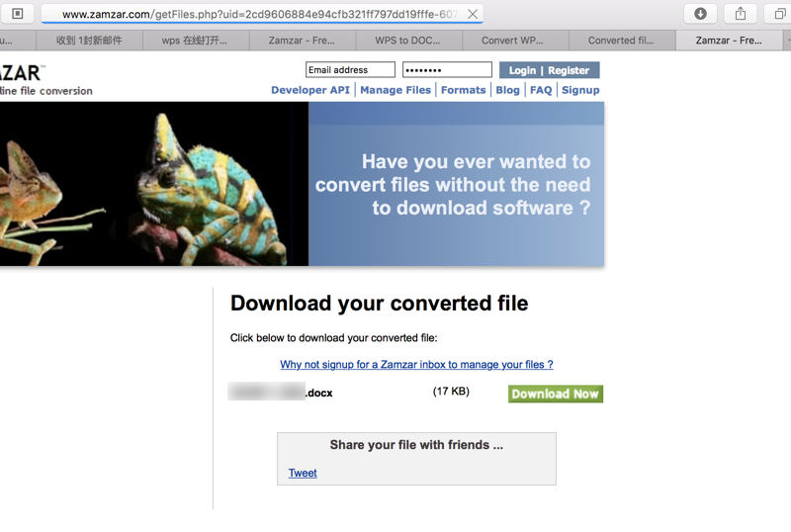Image resolution: width=791 pixels, height=532 pixels.
Task: Show all tabs overview icon
Action: pos(779,14)
